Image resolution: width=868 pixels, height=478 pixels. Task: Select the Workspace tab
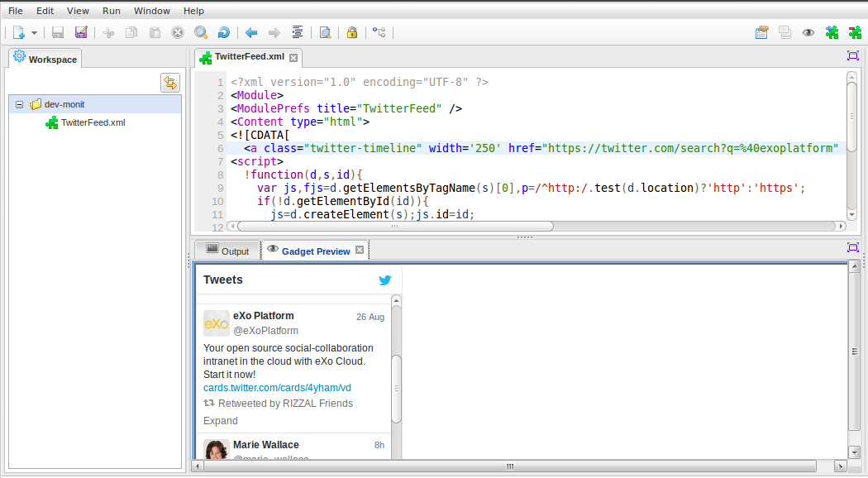(x=45, y=58)
